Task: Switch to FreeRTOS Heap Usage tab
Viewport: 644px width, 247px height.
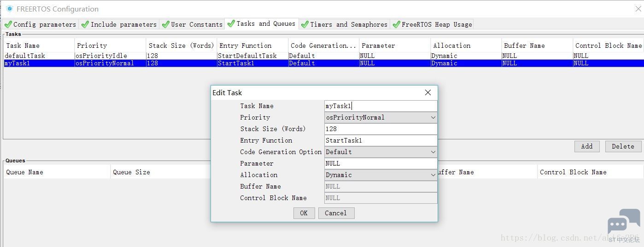Action: coord(432,24)
